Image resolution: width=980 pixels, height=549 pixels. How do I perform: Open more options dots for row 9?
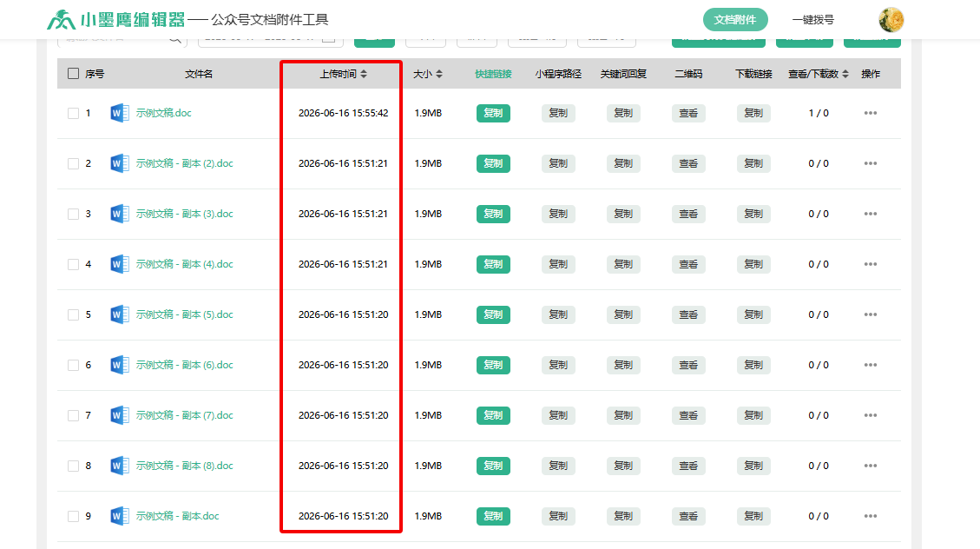pos(870,516)
